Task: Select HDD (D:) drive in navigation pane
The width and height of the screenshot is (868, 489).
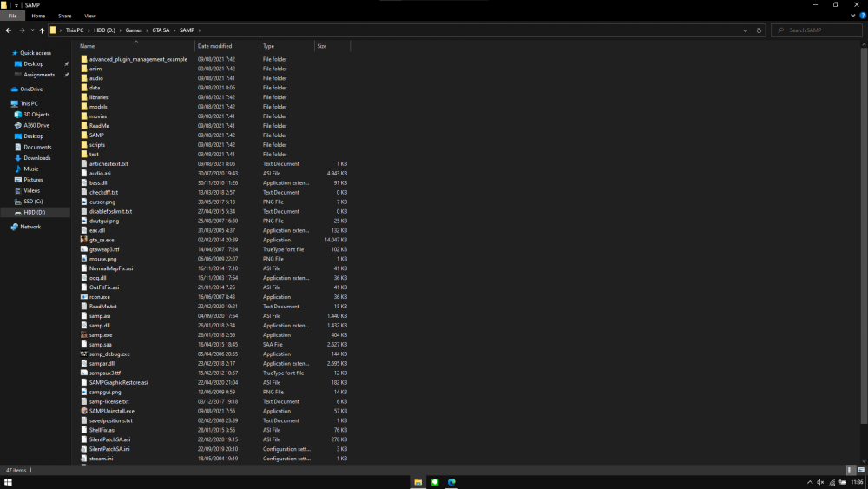Action: (x=35, y=213)
